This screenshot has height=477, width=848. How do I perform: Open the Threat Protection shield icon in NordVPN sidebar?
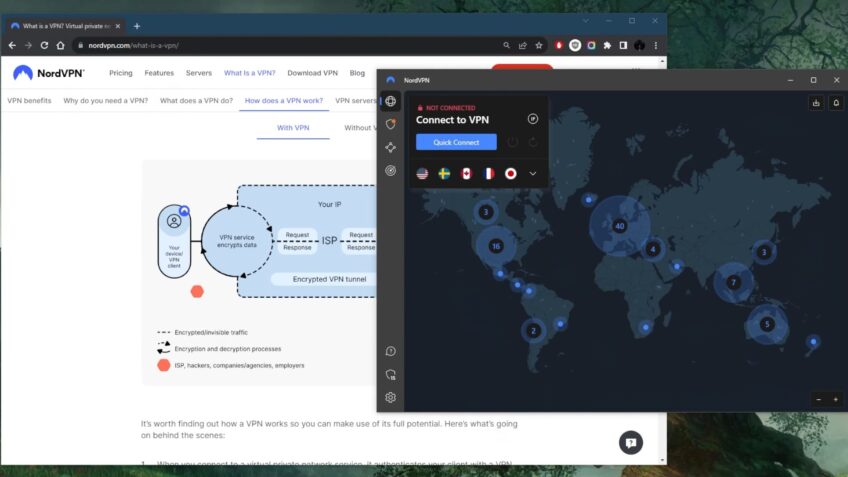click(x=390, y=124)
